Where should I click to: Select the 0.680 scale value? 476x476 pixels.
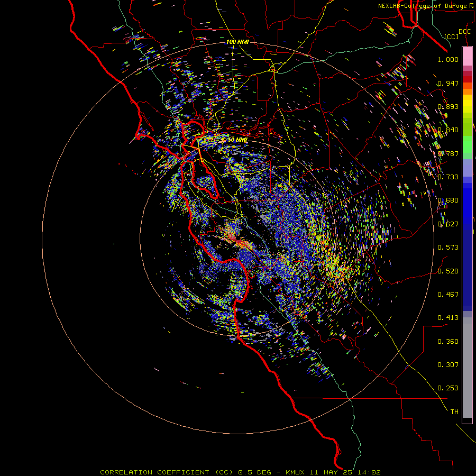click(x=448, y=200)
